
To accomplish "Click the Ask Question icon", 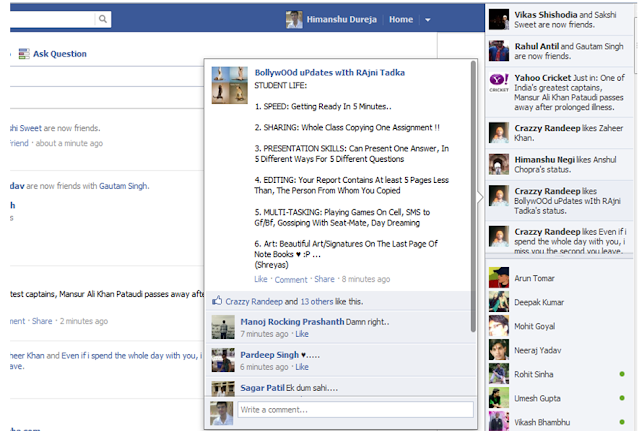I will point(24,54).
